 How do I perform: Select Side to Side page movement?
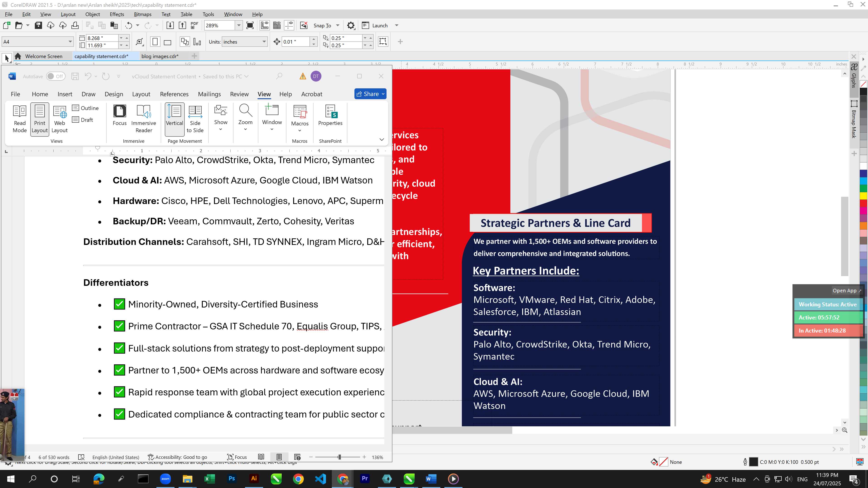pyautogui.click(x=195, y=119)
